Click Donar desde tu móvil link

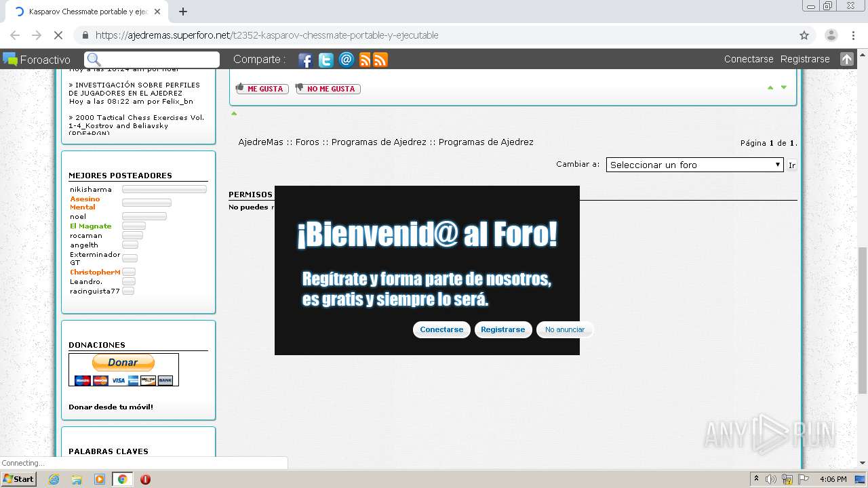point(111,407)
